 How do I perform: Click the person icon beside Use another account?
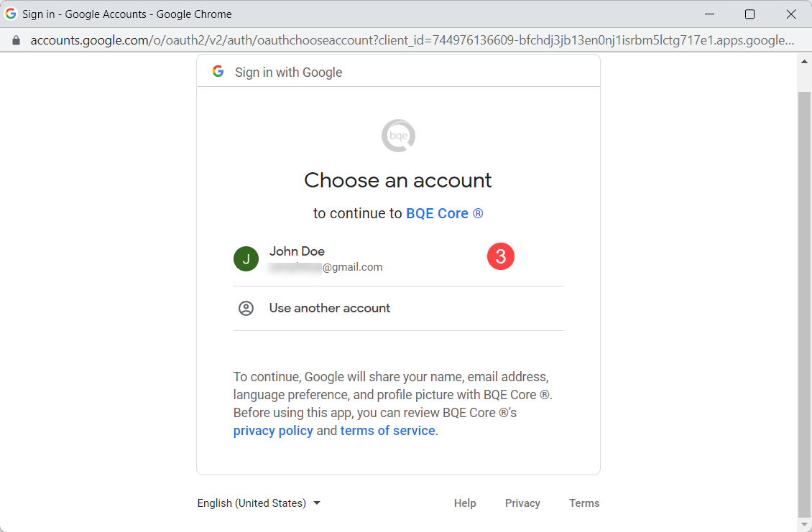pyautogui.click(x=246, y=309)
